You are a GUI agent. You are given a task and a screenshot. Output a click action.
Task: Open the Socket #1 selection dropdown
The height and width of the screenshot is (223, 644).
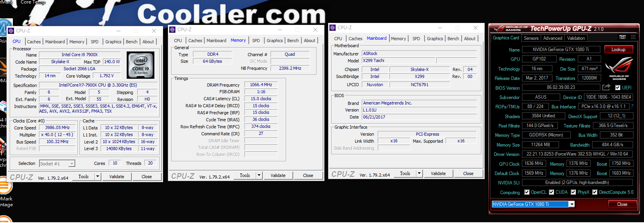[72, 164]
